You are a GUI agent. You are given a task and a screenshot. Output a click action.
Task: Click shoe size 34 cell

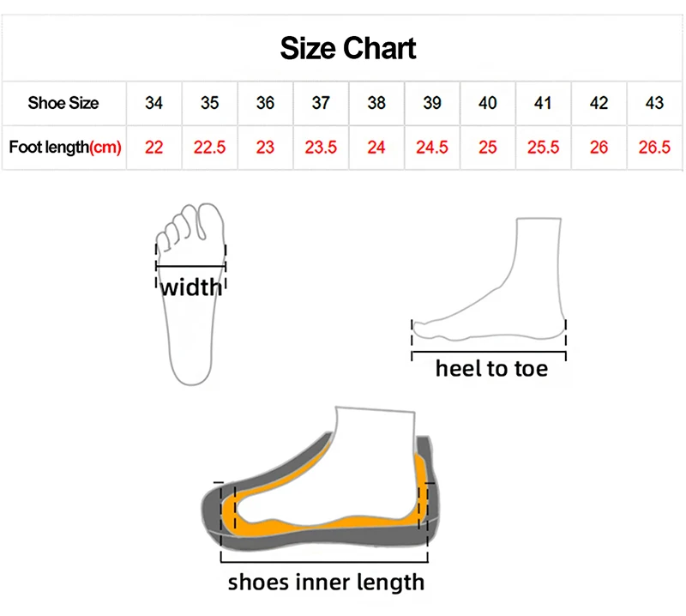click(154, 103)
